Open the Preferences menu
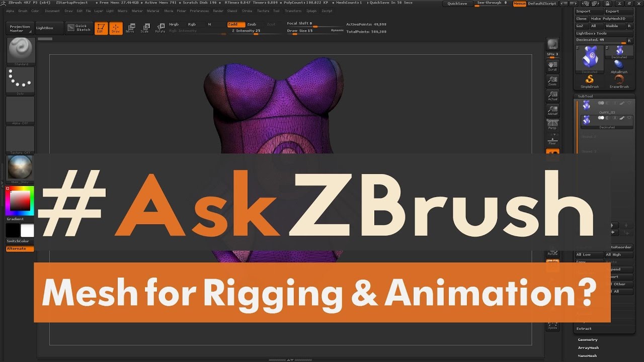The height and width of the screenshot is (362, 644). (x=199, y=11)
